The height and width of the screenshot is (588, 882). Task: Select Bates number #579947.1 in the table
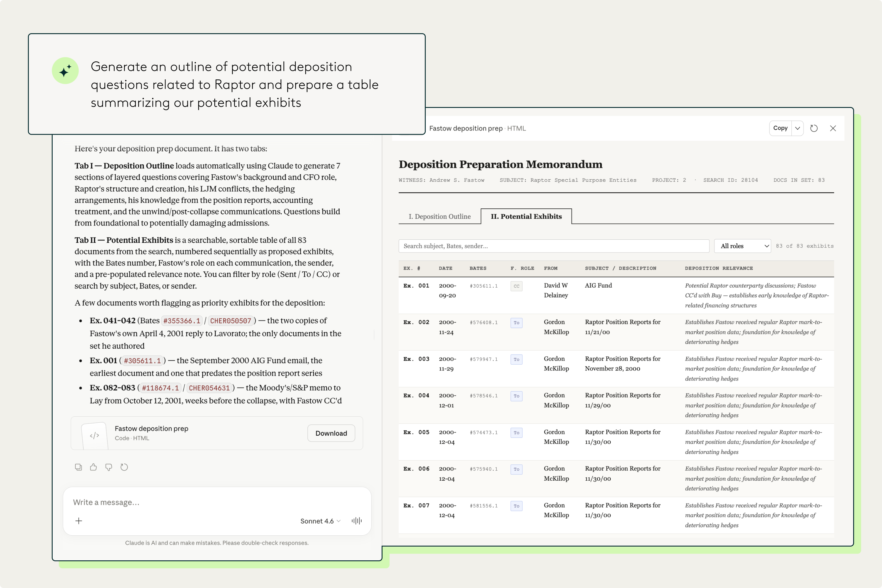pos(484,359)
